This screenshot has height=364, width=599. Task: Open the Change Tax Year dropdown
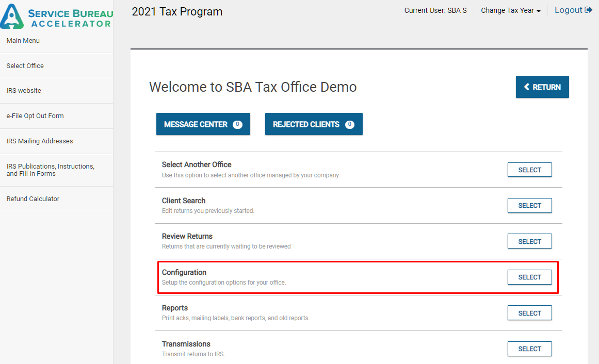click(510, 11)
